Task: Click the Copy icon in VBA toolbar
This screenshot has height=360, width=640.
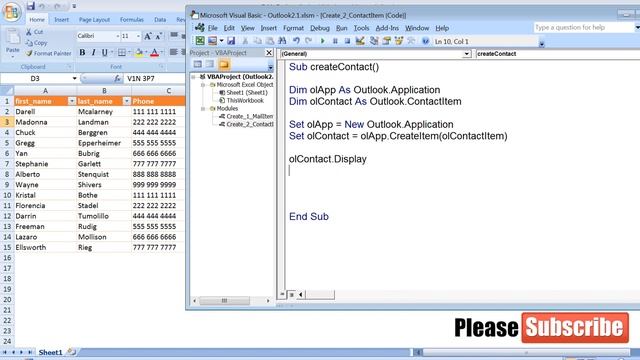Action: coord(258,41)
